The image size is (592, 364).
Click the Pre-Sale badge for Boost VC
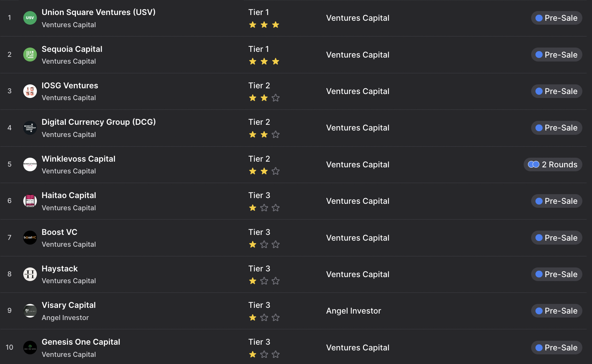point(557,238)
